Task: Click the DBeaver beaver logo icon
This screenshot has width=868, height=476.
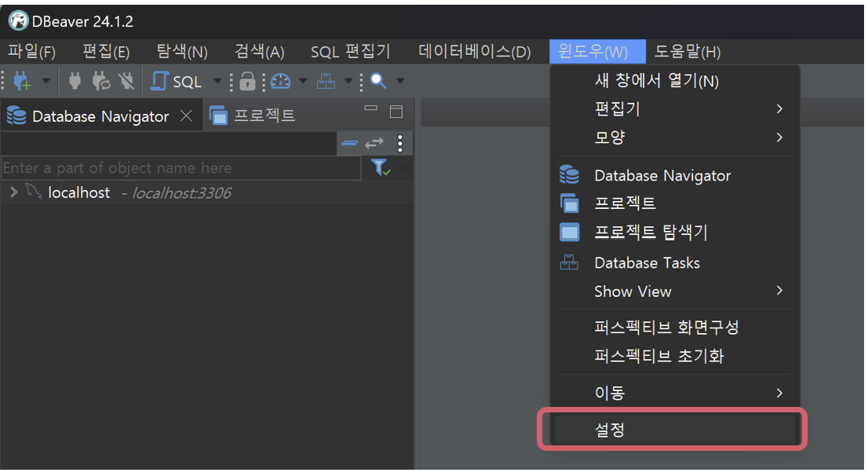Action: click(18, 21)
